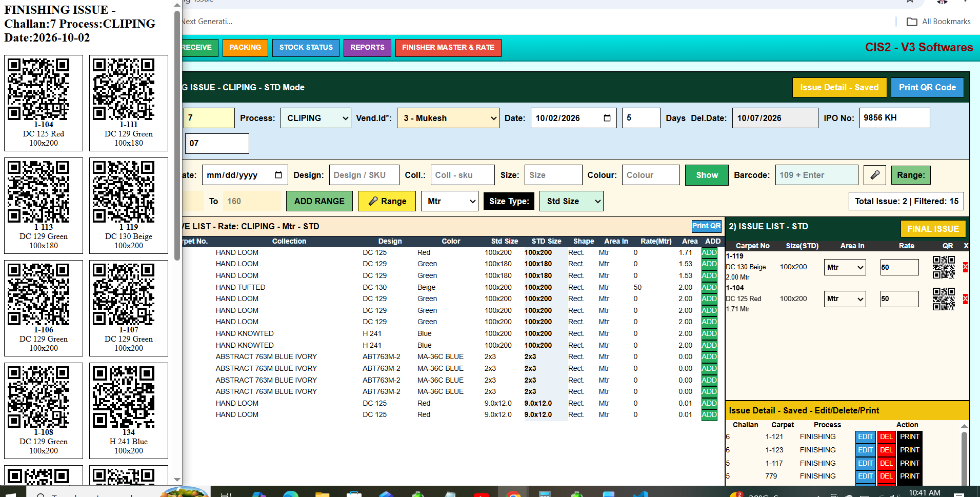Open the Mtr unit dropdown beside Range
This screenshot has height=497, width=980.
coord(450,201)
